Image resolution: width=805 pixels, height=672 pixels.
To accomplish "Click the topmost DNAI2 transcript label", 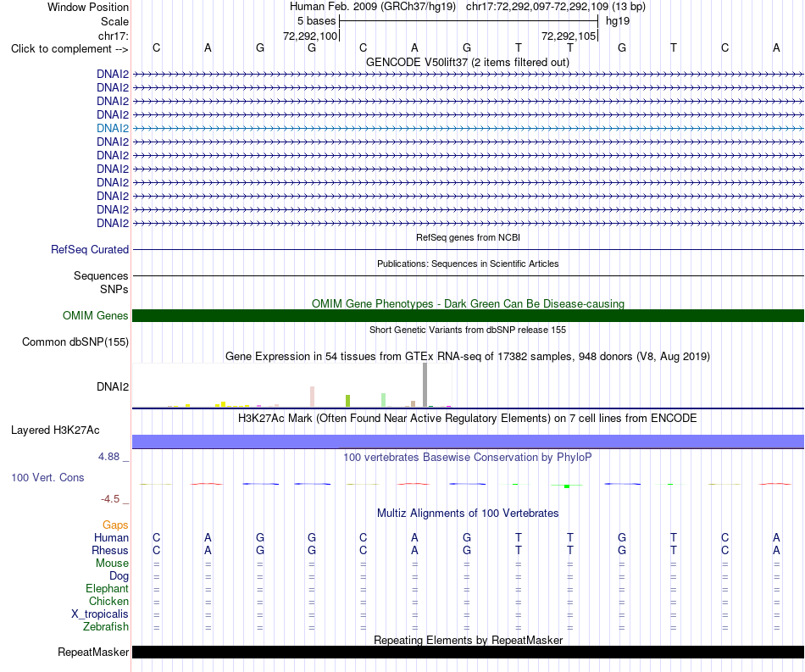I will tap(113, 74).
